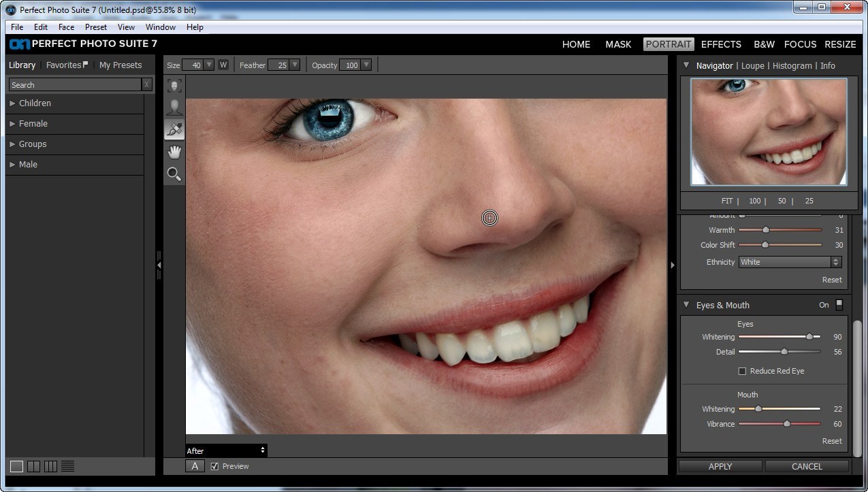The height and width of the screenshot is (492, 868).
Task: Select the face detection tool
Action: pyautogui.click(x=174, y=84)
